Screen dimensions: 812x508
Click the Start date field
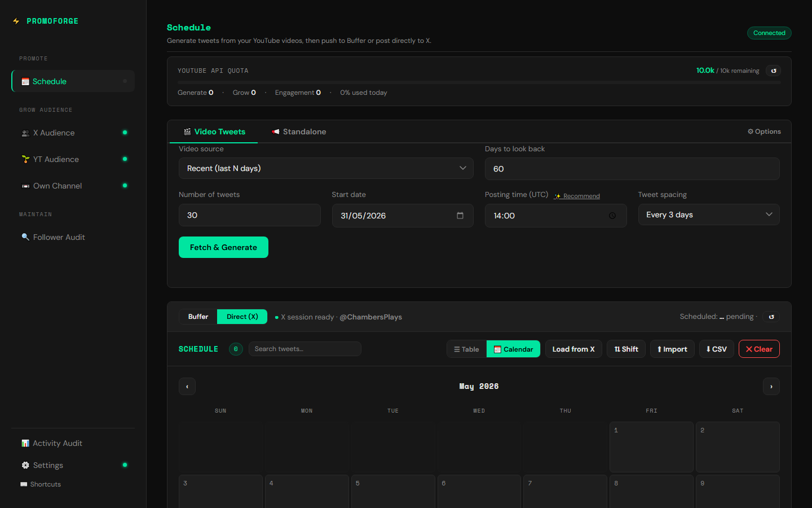click(403, 216)
